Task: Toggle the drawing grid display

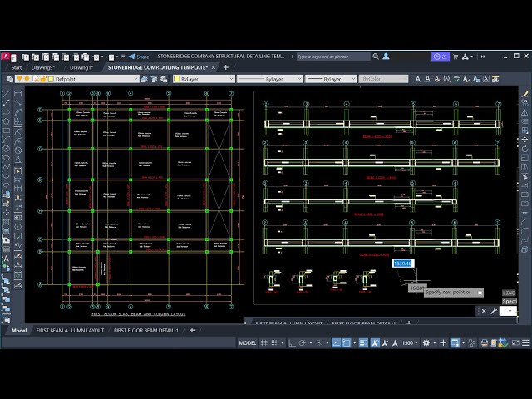Action: [x=264, y=343]
